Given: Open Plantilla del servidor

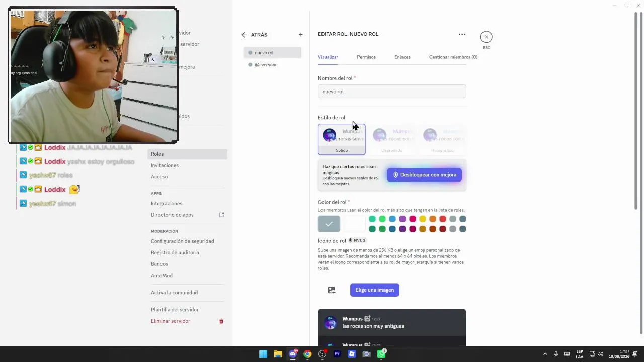Looking at the screenshot, I should 187,310.
